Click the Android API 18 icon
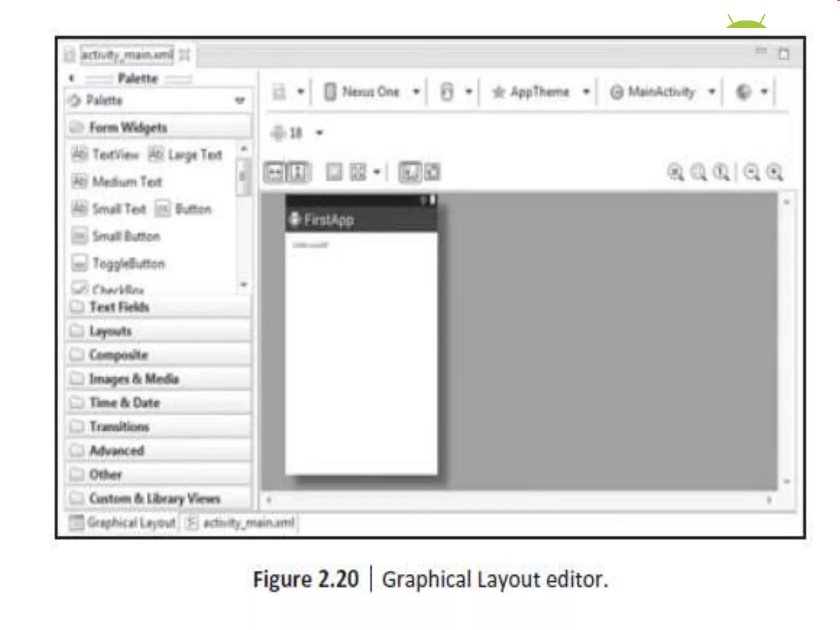 (x=279, y=133)
